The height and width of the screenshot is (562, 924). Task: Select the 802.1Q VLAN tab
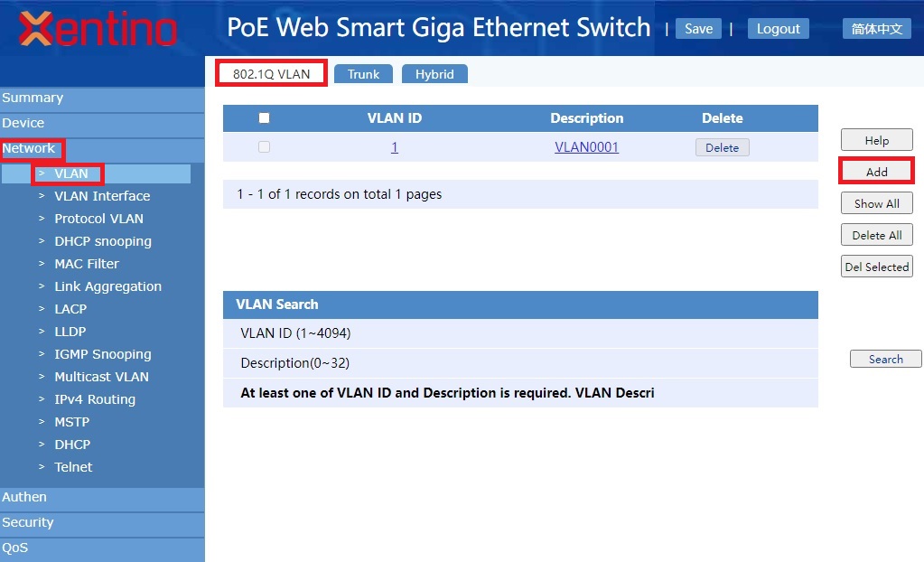coord(271,74)
